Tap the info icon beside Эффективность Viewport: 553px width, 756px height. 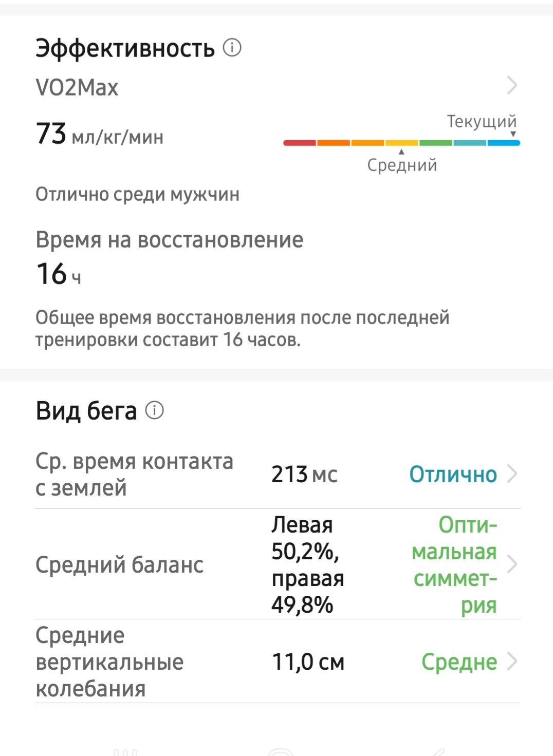(x=232, y=48)
